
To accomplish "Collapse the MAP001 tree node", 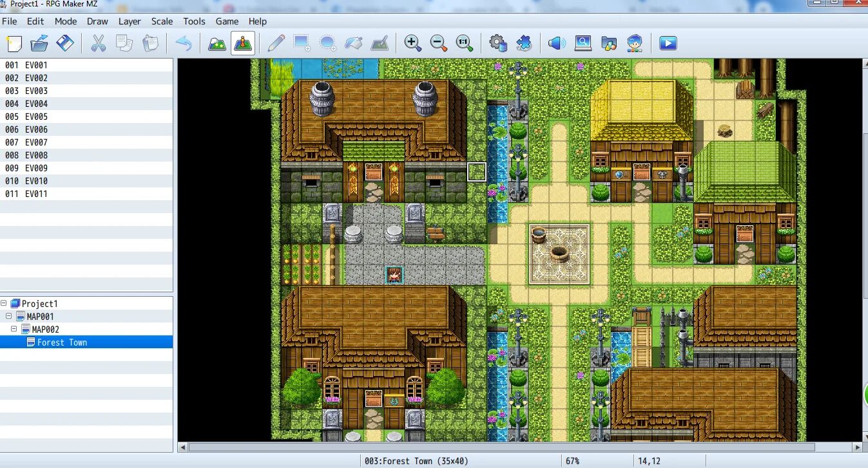I will (x=9, y=316).
